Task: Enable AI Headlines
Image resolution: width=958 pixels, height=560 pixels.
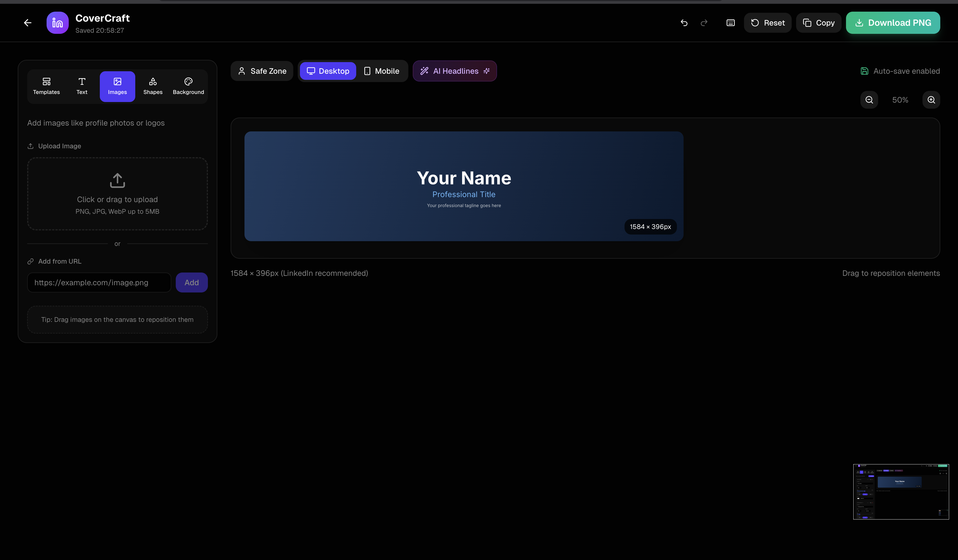Action: click(x=455, y=71)
